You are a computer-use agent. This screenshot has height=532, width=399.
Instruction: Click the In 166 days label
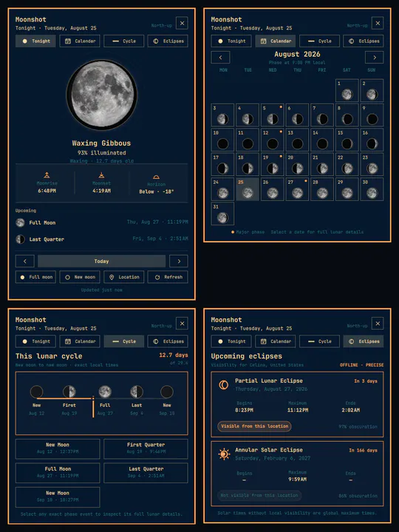click(363, 450)
